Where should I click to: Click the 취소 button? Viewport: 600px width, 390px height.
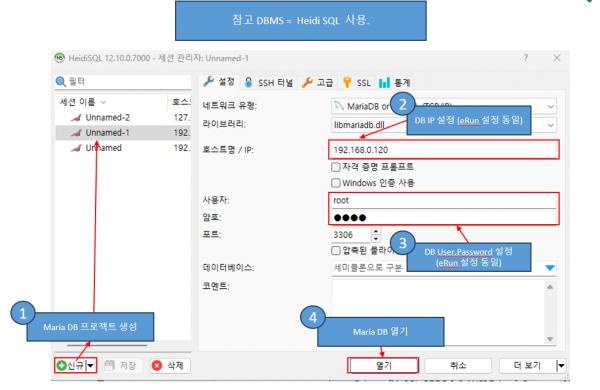pyautogui.click(x=458, y=366)
